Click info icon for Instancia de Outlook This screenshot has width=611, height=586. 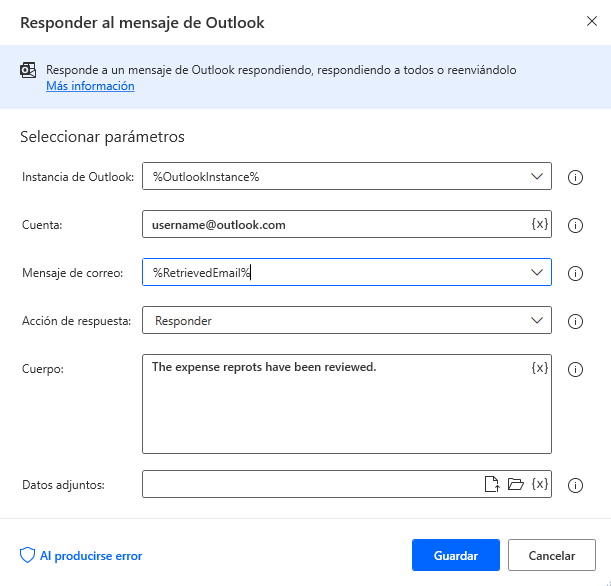575,177
